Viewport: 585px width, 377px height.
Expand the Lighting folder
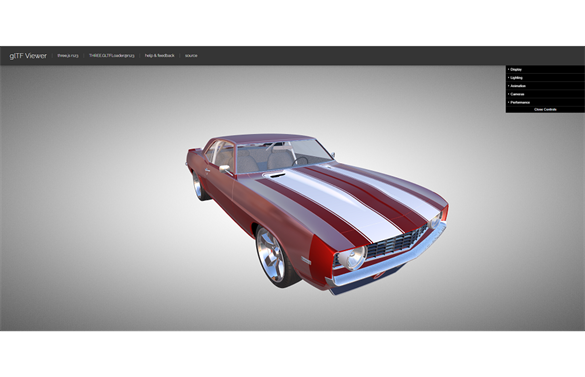click(x=545, y=78)
